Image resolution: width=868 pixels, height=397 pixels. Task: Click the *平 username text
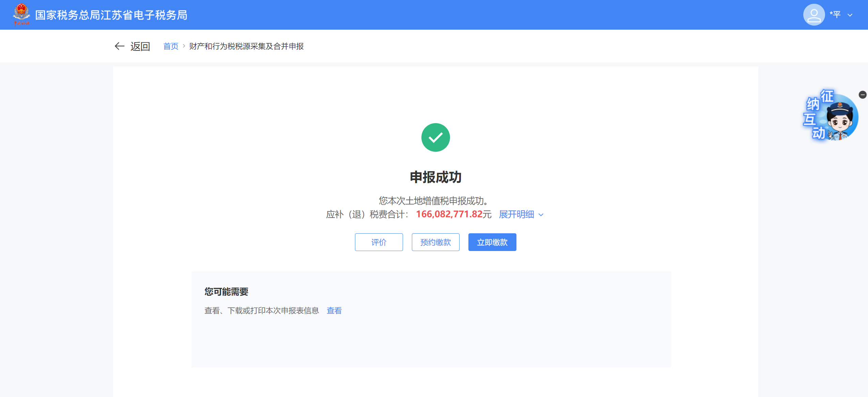[835, 15]
